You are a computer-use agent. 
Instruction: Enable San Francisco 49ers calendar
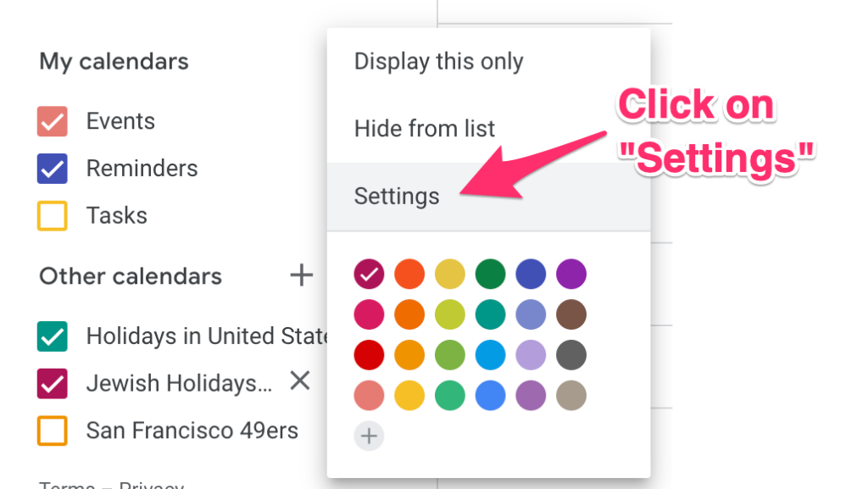(53, 431)
